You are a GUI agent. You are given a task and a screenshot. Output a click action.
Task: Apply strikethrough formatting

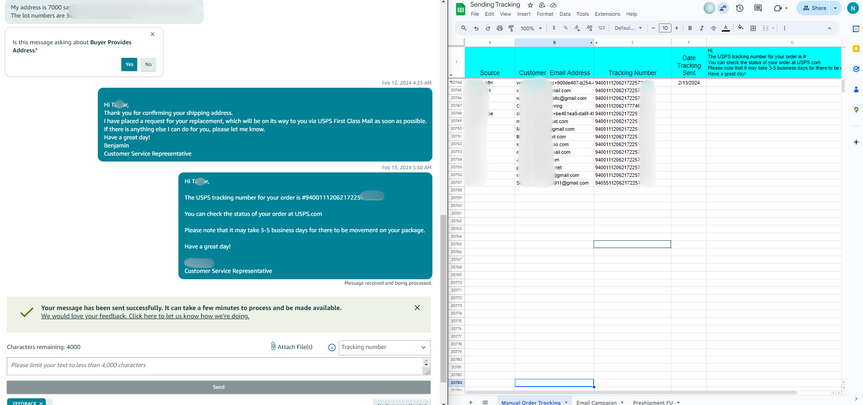pos(714,28)
